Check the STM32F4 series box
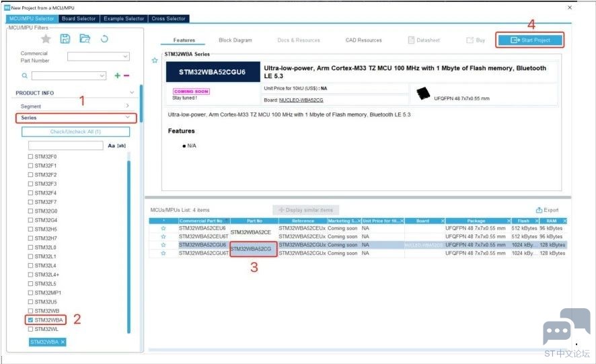This screenshot has width=596, height=364. (30, 193)
